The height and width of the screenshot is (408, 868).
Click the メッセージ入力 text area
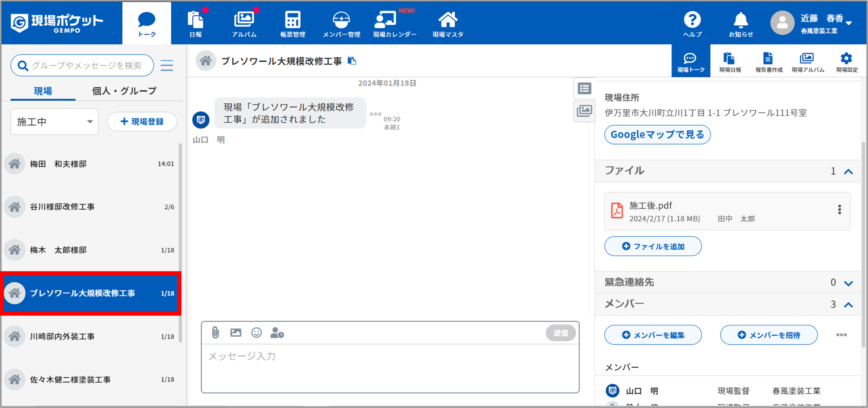pyautogui.click(x=390, y=368)
